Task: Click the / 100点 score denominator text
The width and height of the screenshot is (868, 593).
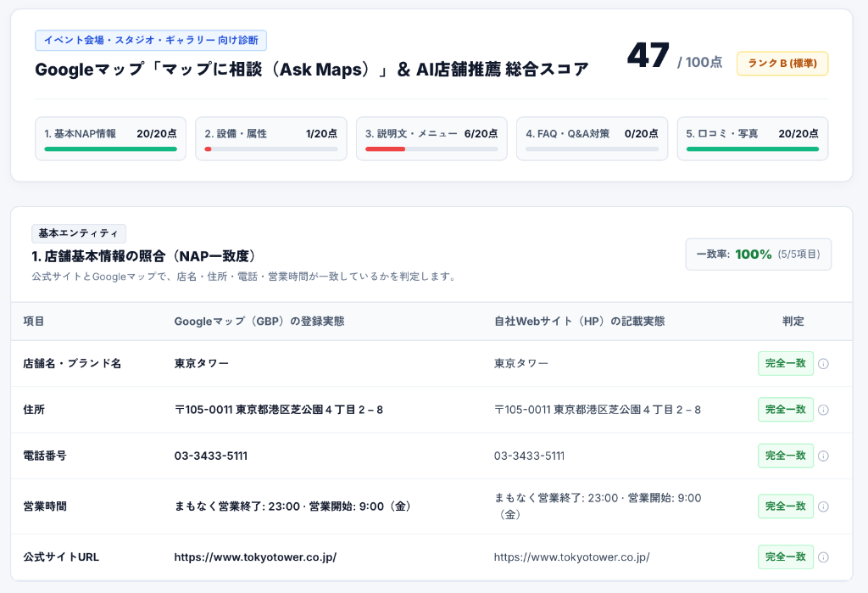Action: coord(699,62)
